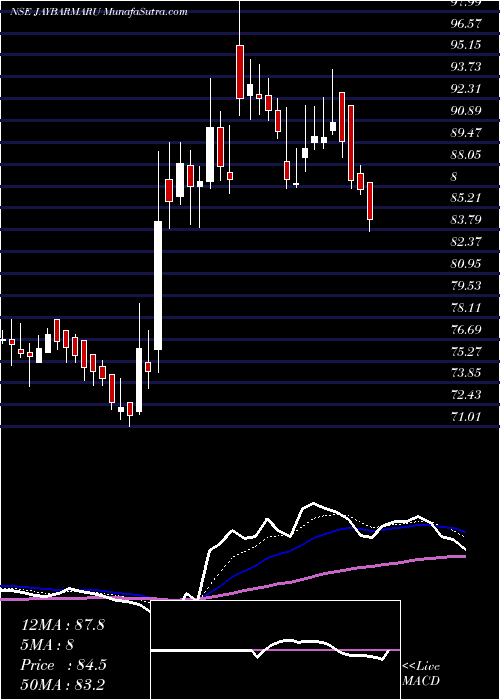Image resolution: width=500 pixels, height=700 pixels.
Task: Click the Live MACD label
Action: (421, 674)
